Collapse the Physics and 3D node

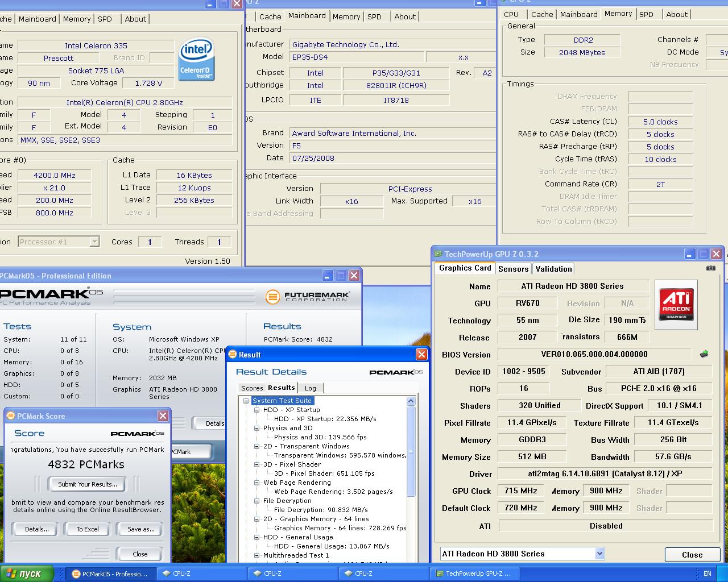pos(257,428)
